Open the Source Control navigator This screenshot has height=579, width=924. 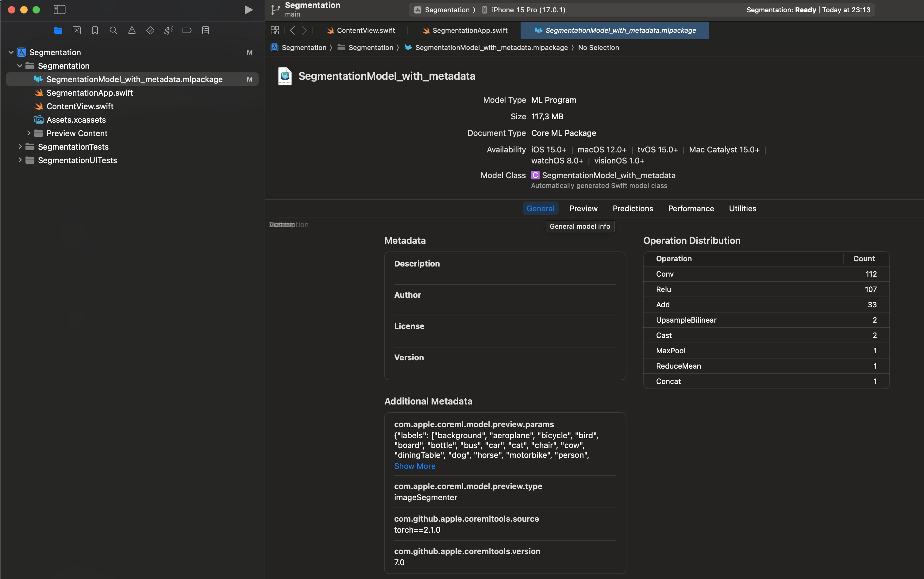click(x=77, y=30)
